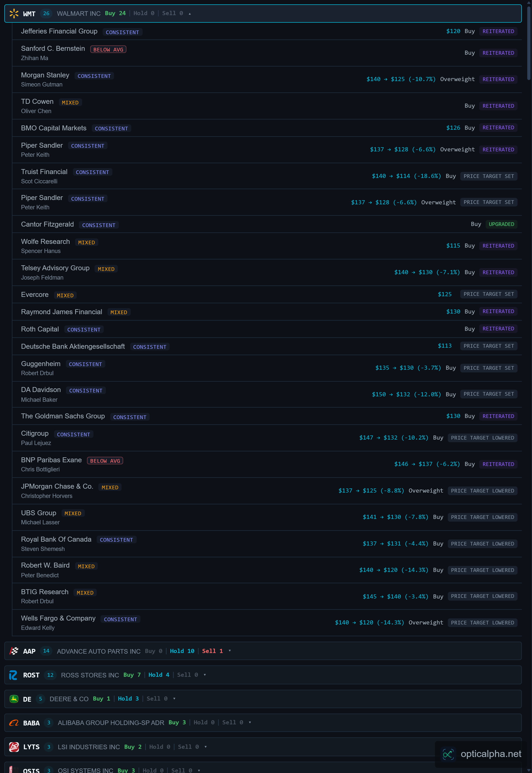This screenshot has width=532, height=773.
Task: Click Robert W. Baird's $140 → $120 target
Action: [394, 570]
